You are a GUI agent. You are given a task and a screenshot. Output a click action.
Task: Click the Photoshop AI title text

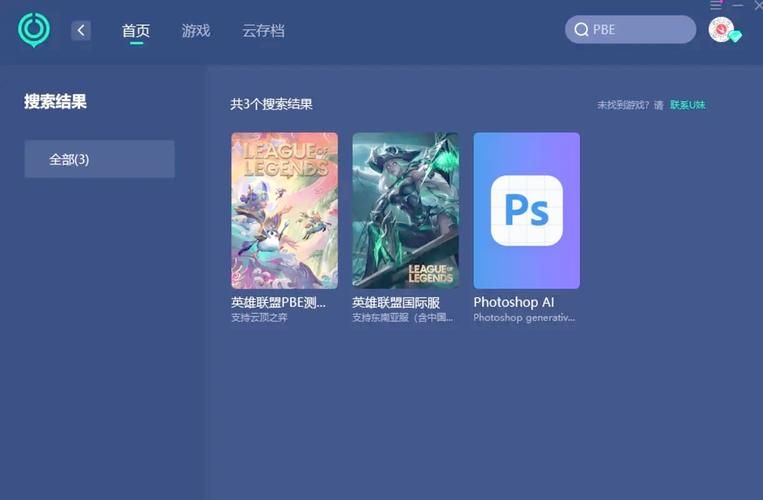[x=514, y=302]
